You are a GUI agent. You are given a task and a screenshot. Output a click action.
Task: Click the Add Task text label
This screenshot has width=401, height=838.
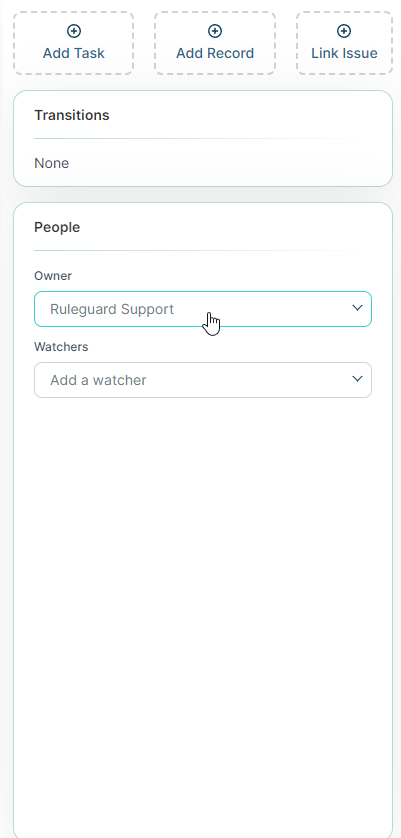point(74,53)
